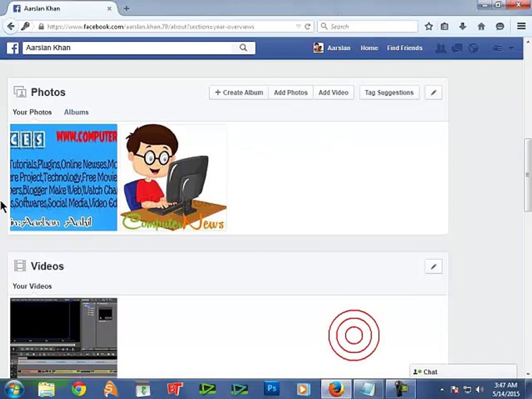Click Aarslan profile picture in header
The width and height of the screenshot is (532, 399).
(318, 48)
